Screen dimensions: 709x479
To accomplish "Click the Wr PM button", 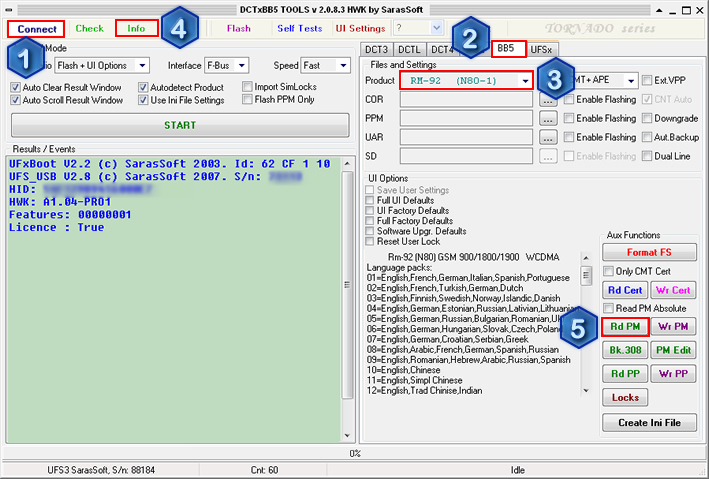I will pyautogui.click(x=673, y=327).
